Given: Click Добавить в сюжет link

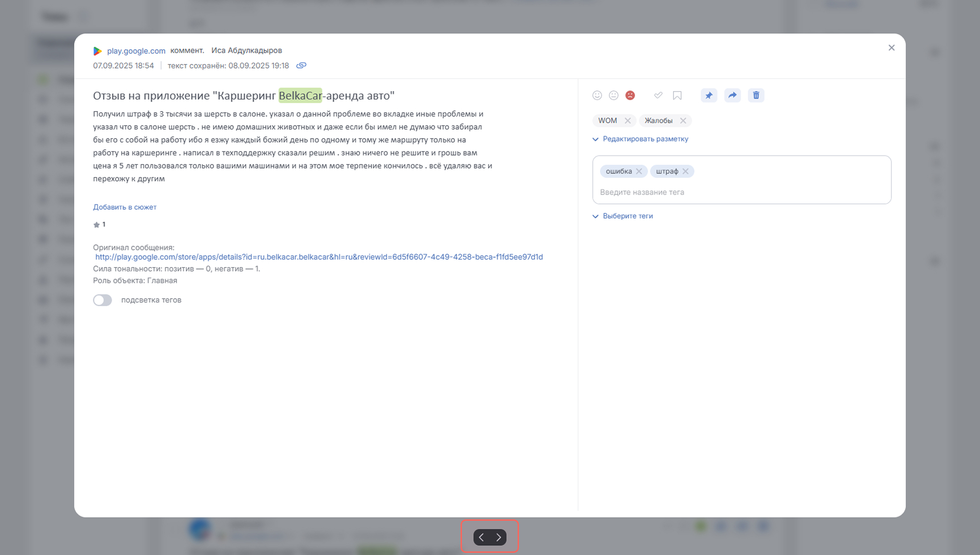Looking at the screenshot, I should click(125, 207).
